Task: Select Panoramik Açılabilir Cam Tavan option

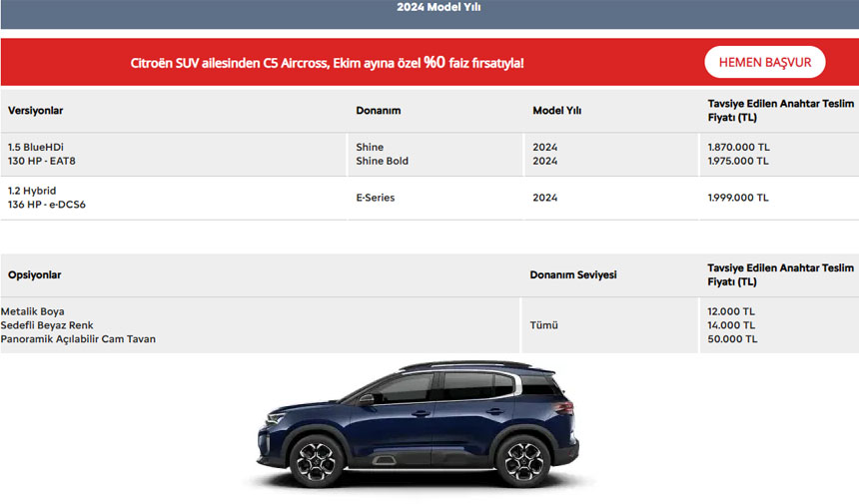Action: click(78, 339)
